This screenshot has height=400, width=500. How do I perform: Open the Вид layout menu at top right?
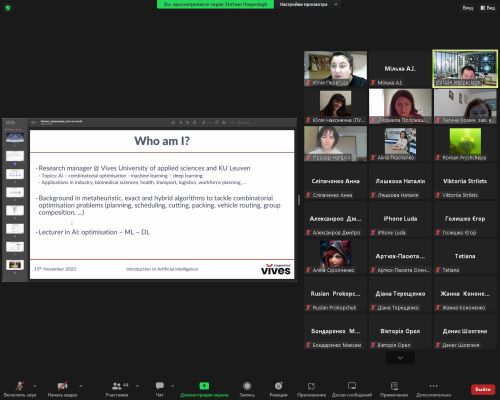click(x=487, y=8)
